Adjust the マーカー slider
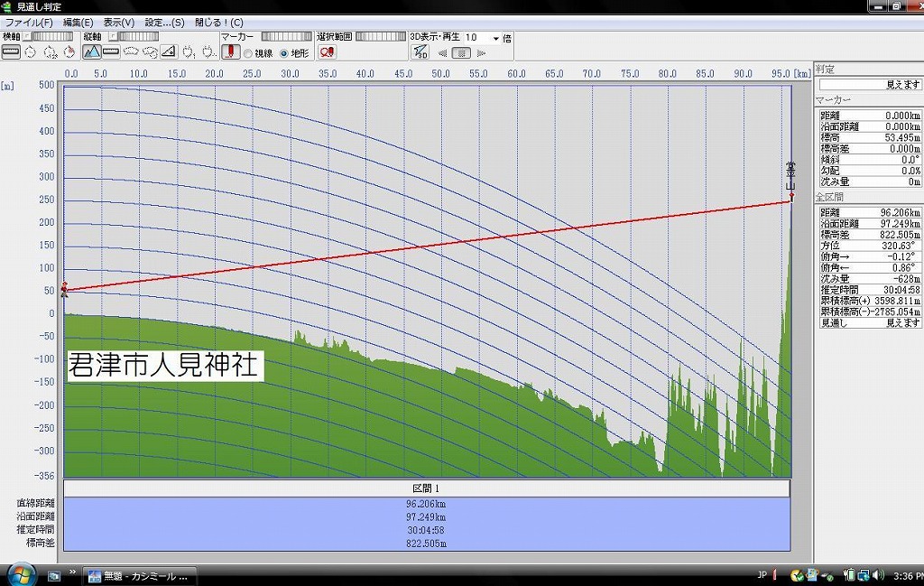The width and height of the screenshot is (924, 586). point(286,36)
